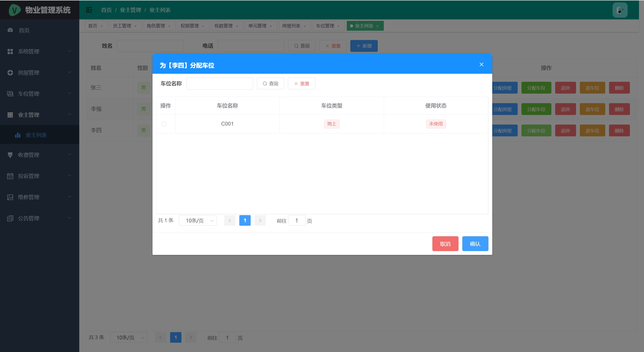This screenshot has width=644, height=352.
Task: Switch to the 房屋列表 tab
Action: [x=291, y=26]
